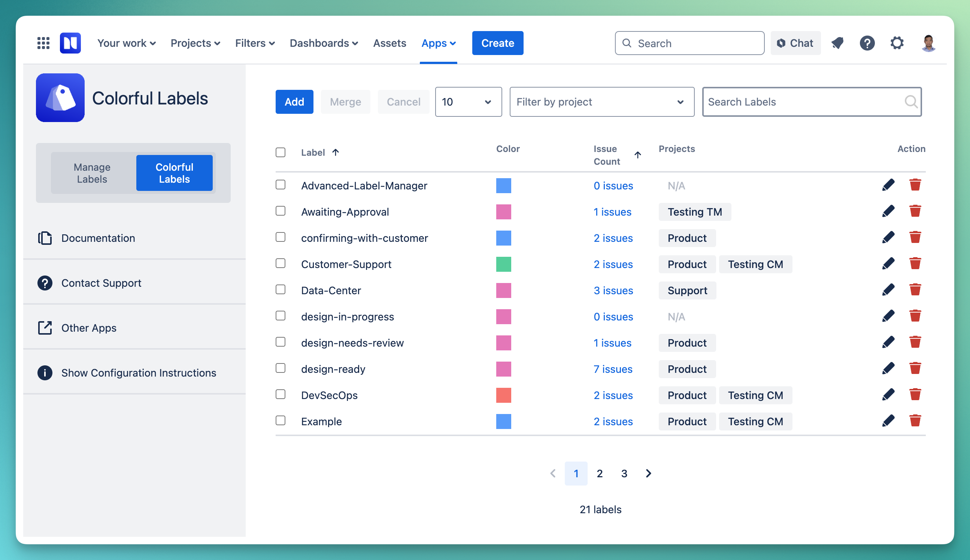Edit the Awaiting-Approval label with pencil icon
The height and width of the screenshot is (560, 970).
coord(888,211)
